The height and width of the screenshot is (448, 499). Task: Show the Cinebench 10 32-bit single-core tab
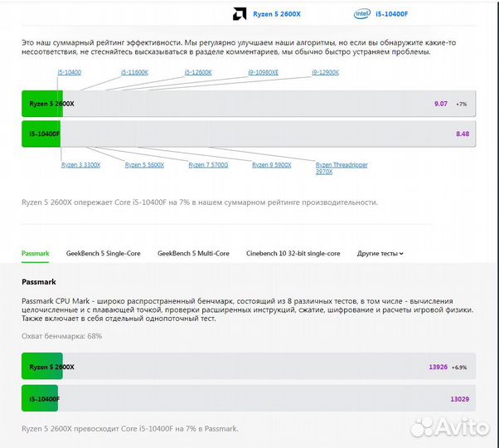click(293, 253)
